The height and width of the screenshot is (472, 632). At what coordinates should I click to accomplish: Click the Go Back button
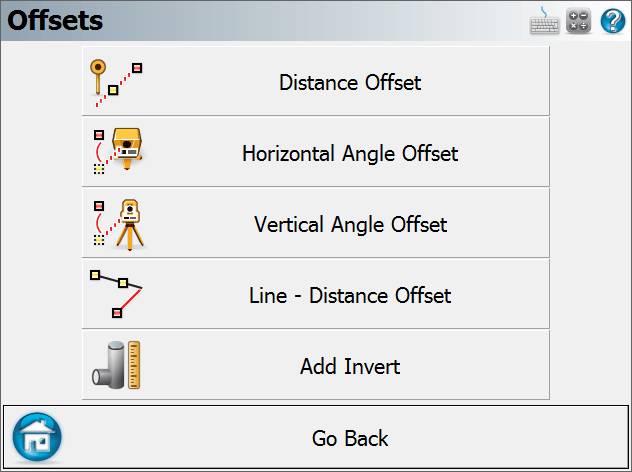(316, 437)
